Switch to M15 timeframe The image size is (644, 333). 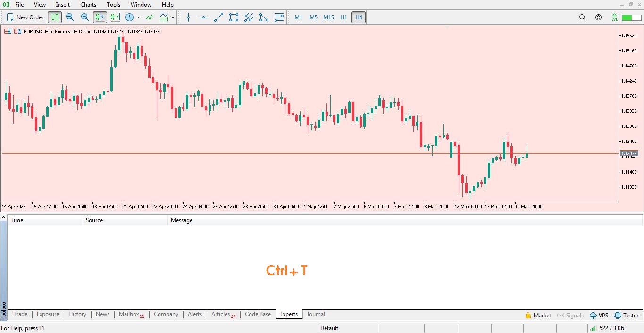[328, 17]
